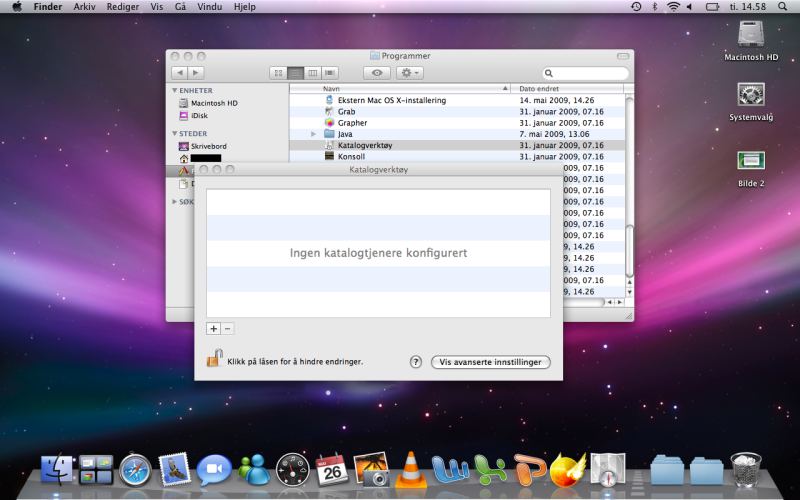Go back in Programmer window
The width and height of the screenshot is (800, 500).
tap(180, 73)
